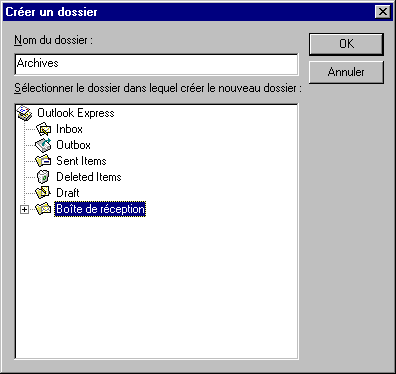This screenshot has height=374, width=396.
Task: Select the Deleted Items label
Action: point(89,177)
